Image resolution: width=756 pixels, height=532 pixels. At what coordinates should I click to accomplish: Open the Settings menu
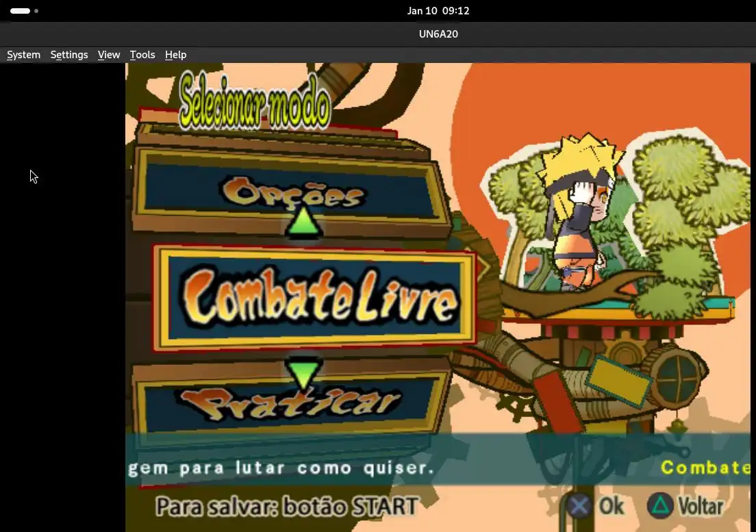coord(69,55)
